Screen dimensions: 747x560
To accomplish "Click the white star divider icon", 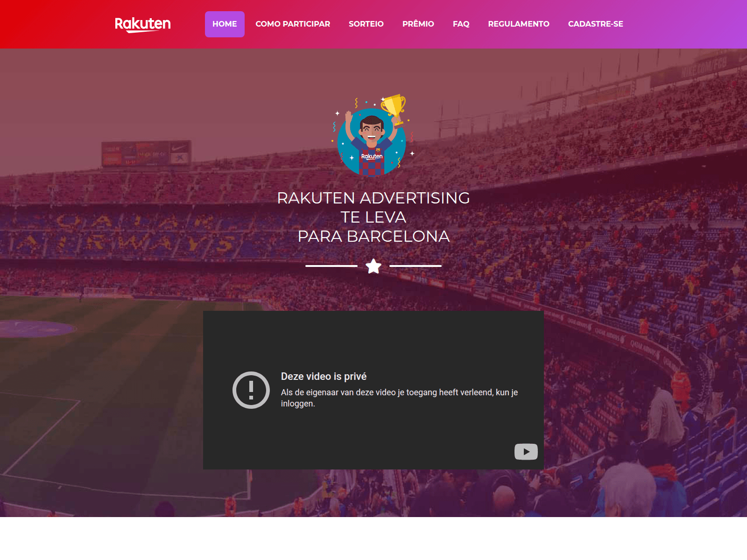I will click(373, 266).
